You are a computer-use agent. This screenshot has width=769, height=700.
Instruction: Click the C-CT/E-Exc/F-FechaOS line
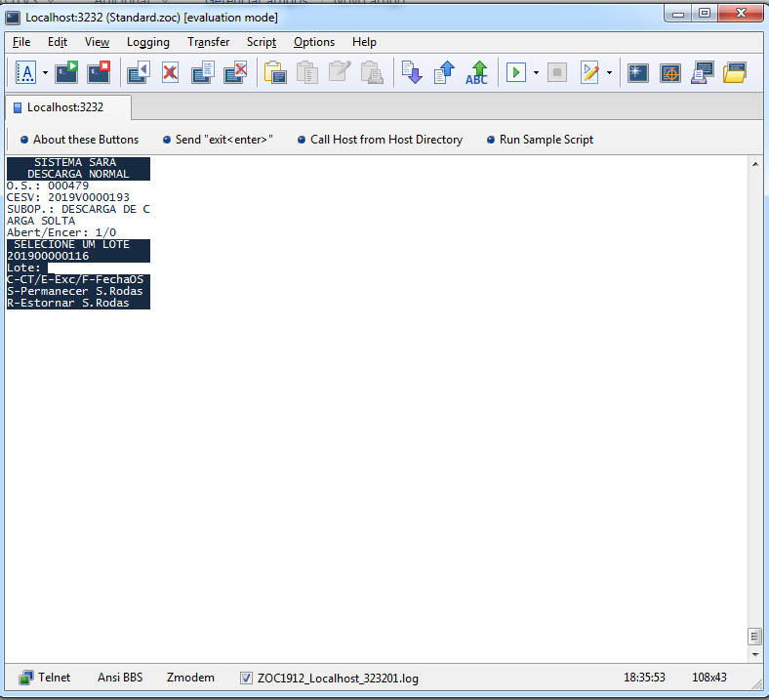pyautogui.click(x=75, y=279)
